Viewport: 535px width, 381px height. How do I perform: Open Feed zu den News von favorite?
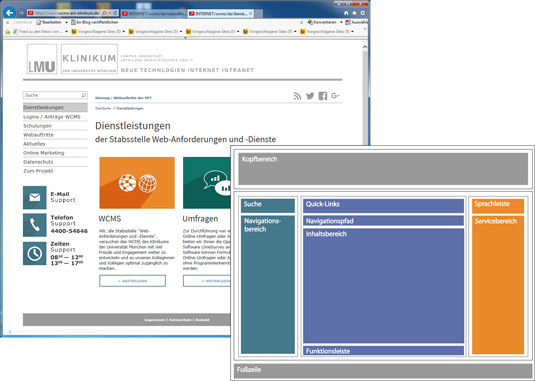(x=38, y=31)
